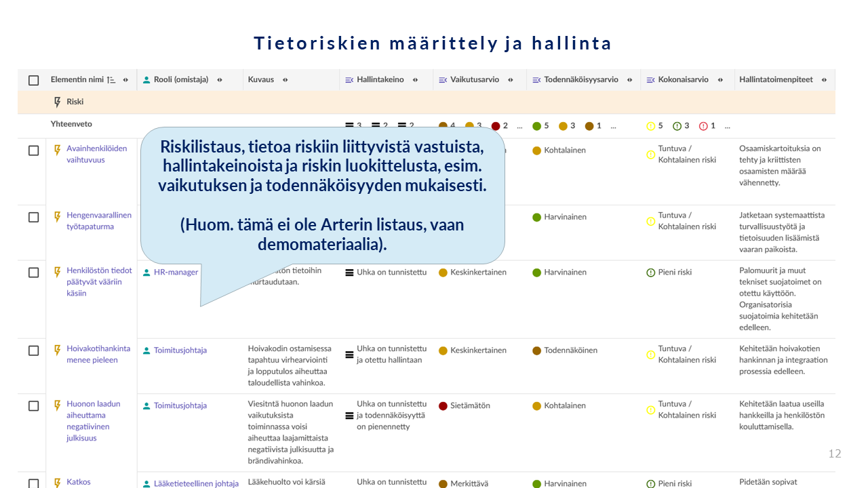
Task: Click lightning icon of Avainhenkilöiden vaihtuvuus
Action: coord(58,149)
